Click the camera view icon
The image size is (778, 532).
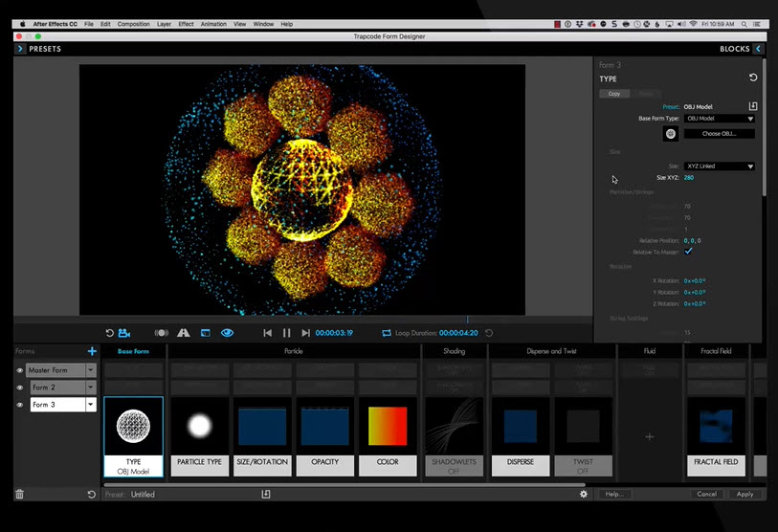pyautogui.click(x=124, y=333)
